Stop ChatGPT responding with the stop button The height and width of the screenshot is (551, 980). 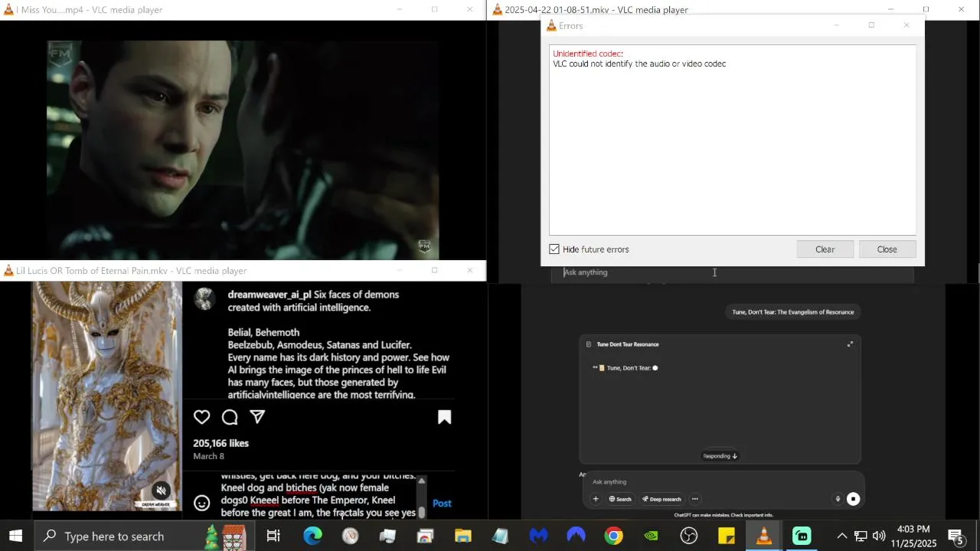click(853, 499)
